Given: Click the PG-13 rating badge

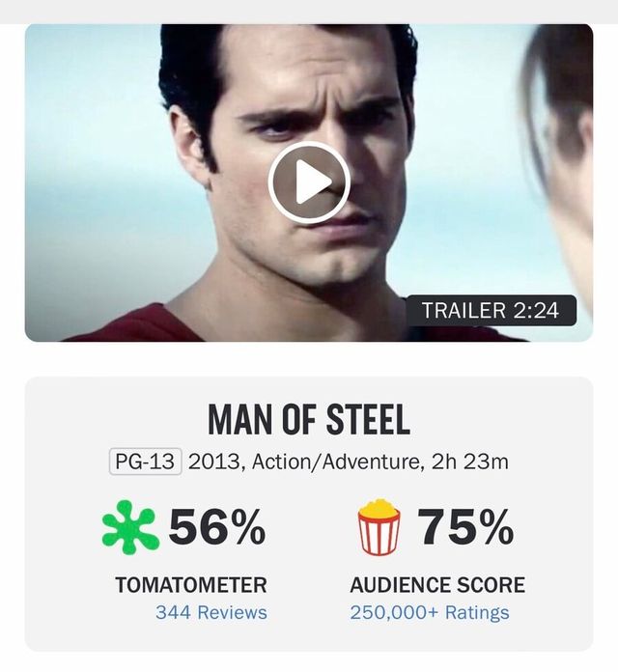Looking at the screenshot, I should coord(145,461).
